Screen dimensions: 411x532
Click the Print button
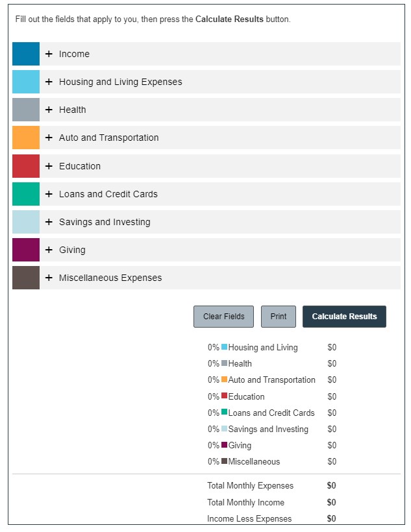[279, 317]
